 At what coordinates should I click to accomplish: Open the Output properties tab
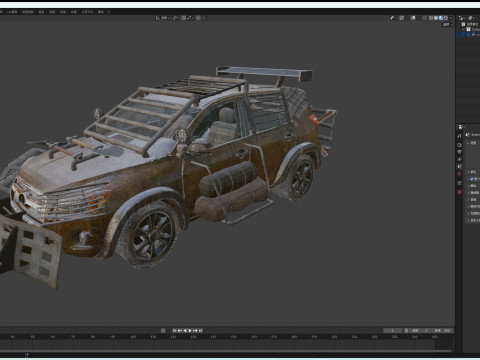[x=459, y=152]
